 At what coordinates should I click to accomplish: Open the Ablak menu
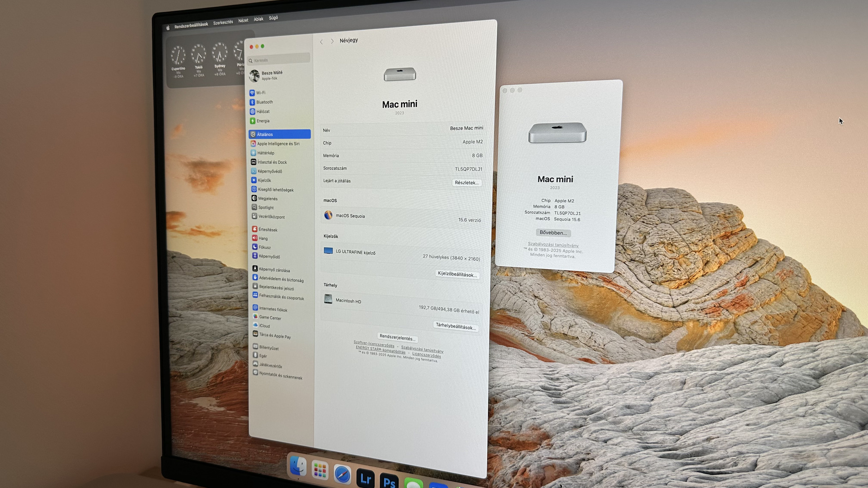click(x=258, y=19)
